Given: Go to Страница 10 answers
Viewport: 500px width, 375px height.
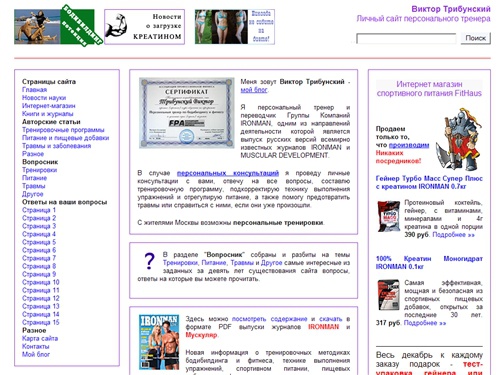Looking at the screenshot, I should [x=41, y=282].
